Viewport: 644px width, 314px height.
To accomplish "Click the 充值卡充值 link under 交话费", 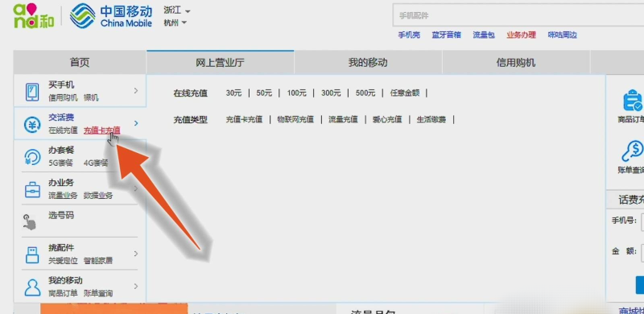I will (x=102, y=130).
